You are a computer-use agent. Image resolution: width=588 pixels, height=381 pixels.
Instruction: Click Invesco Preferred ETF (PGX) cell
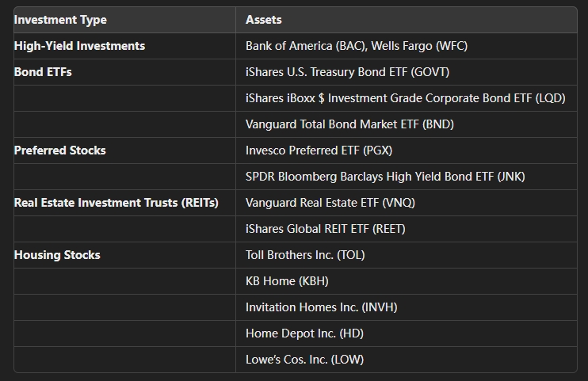coord(319,150)
